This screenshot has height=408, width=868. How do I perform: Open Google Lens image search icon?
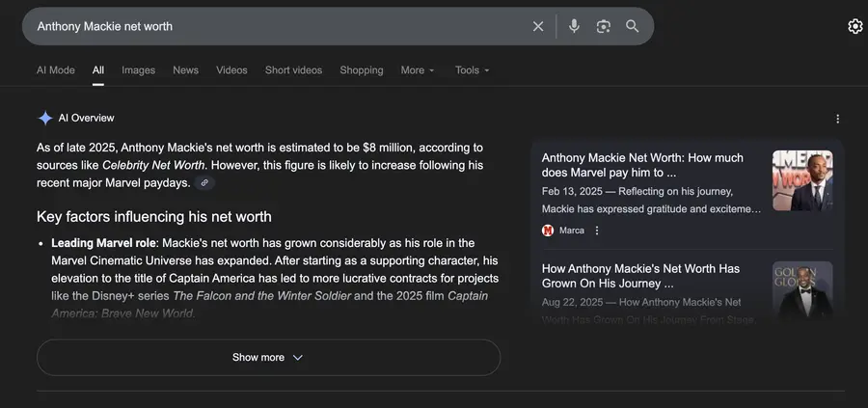point(603,26)
